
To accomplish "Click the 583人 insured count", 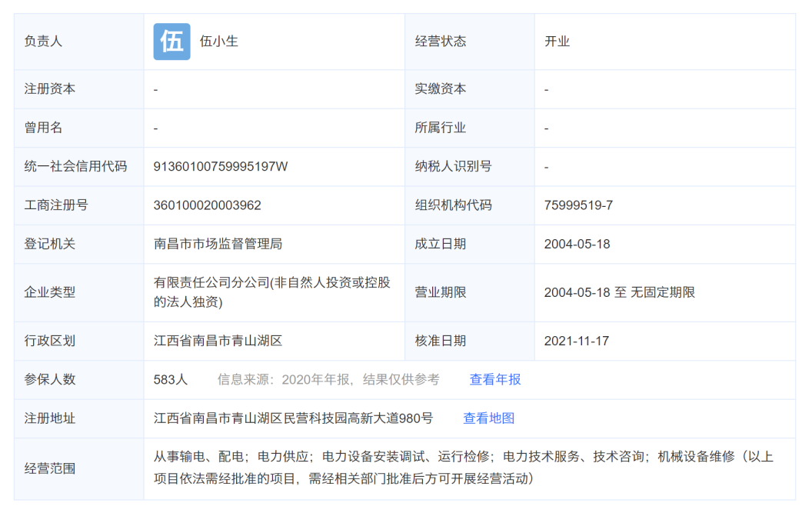I will click(x=171, y=380).
